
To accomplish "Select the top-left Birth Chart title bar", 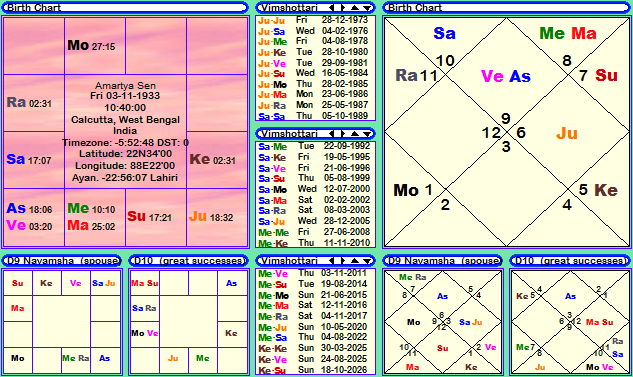I will click(x=125, y=8).
